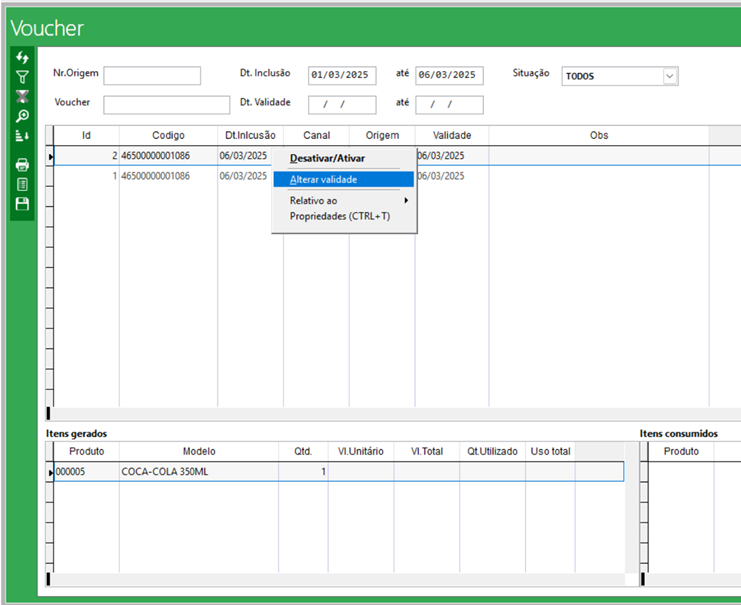Focus the Voucher text field
This screenshot has height=605, width=741.
(166, 105)
